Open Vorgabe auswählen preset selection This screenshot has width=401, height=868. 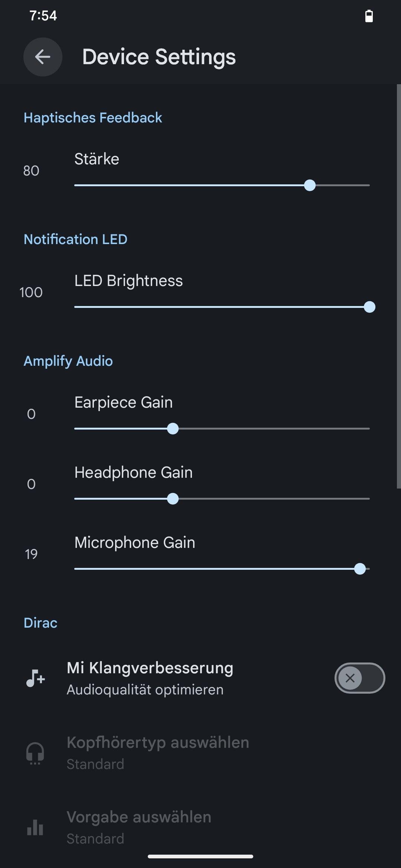(x=139, y=827)
